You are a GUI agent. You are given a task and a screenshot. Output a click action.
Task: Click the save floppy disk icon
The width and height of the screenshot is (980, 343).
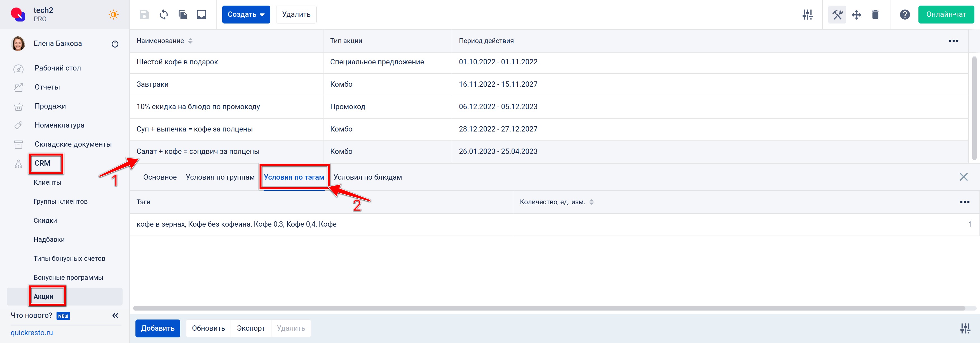pyautogui.click(x=144, y=15)
